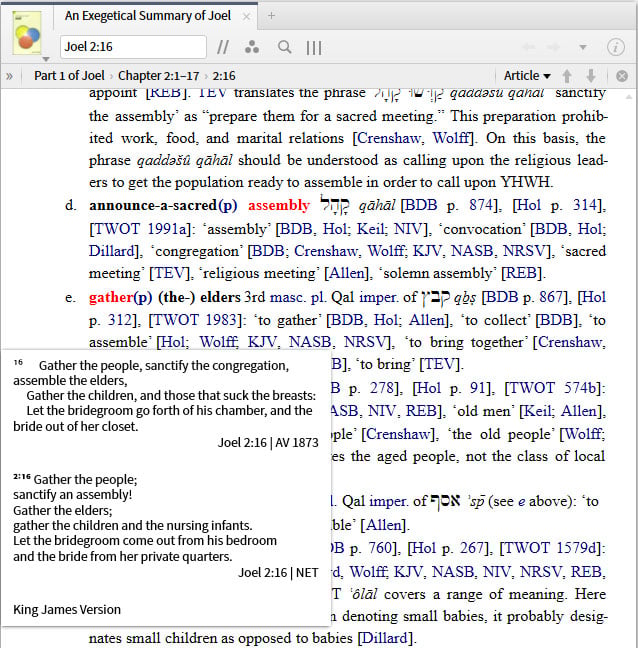Click the Hebrew word qbṣ in item e
Screen dimensions: 638x648
click(436, 298)
